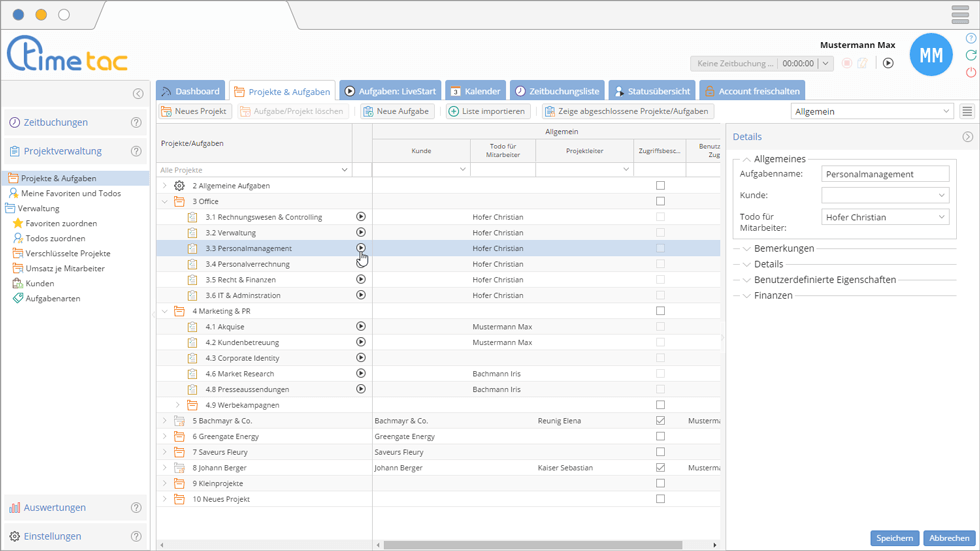The image size is (980, 551).
Task: Start timer for 3.1 Rechnungswesen & Controlling
Action: coord(361,216)
